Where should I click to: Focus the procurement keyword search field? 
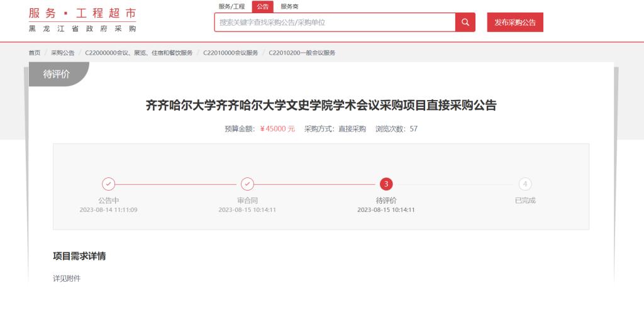[x=335, y=22]
